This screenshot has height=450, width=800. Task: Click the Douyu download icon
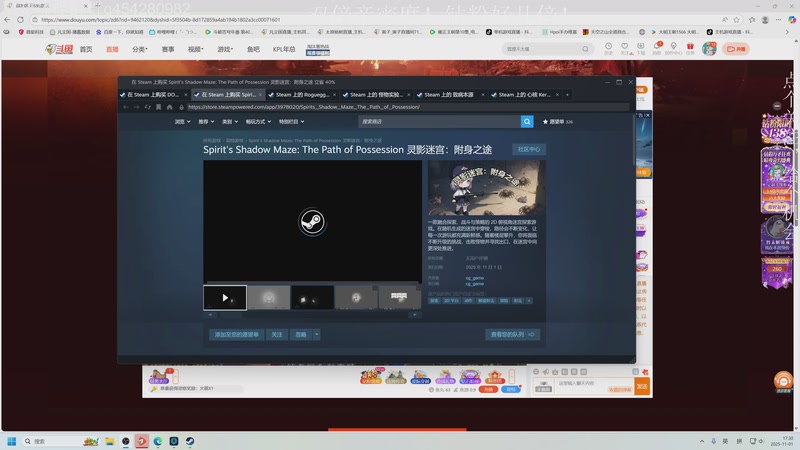(641, 48)
